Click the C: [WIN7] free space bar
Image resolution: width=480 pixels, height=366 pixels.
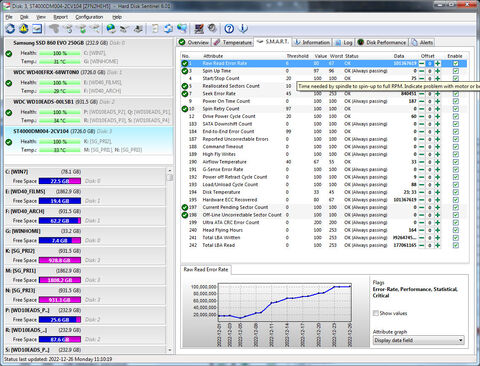60,181
